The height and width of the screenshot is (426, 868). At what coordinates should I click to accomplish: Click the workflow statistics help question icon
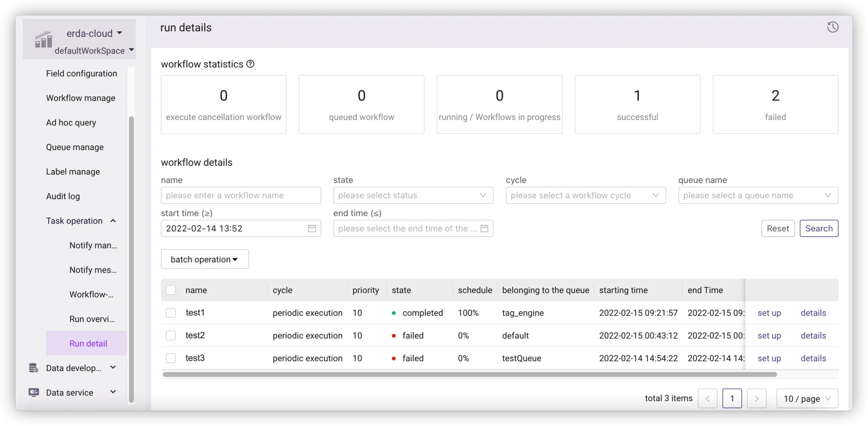(x=250, y=64)
